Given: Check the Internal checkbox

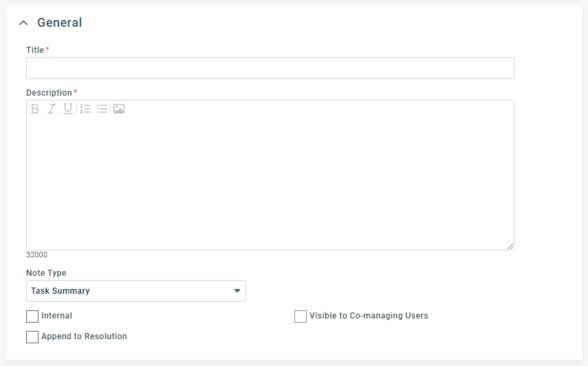Looking at the screenshot, I should click(32, 316).
